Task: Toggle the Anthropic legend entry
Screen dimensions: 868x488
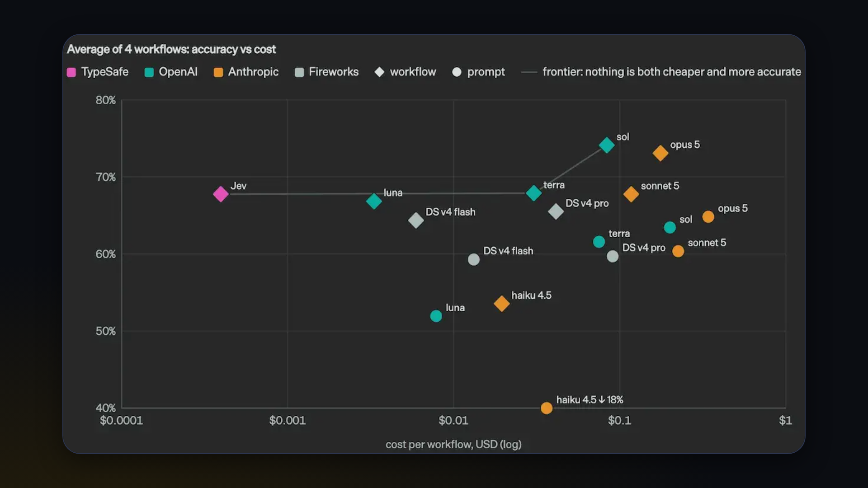Action: (x=246, y=72)
